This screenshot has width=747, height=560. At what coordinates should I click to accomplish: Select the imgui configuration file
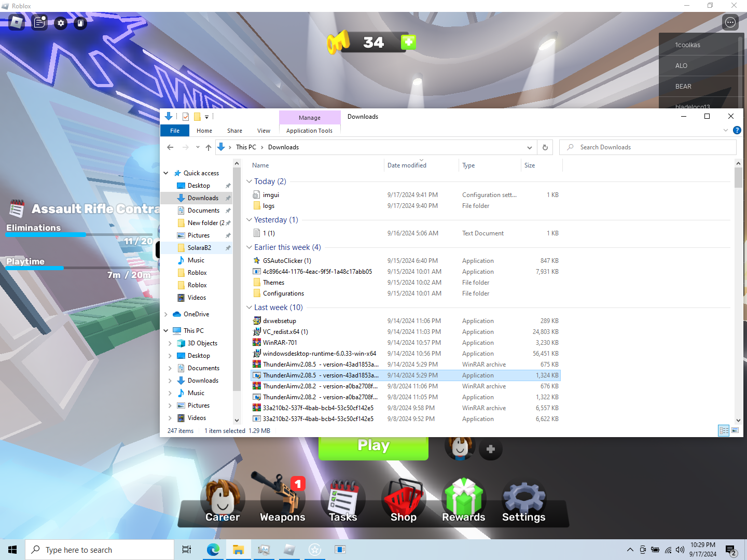pos(405,195)
